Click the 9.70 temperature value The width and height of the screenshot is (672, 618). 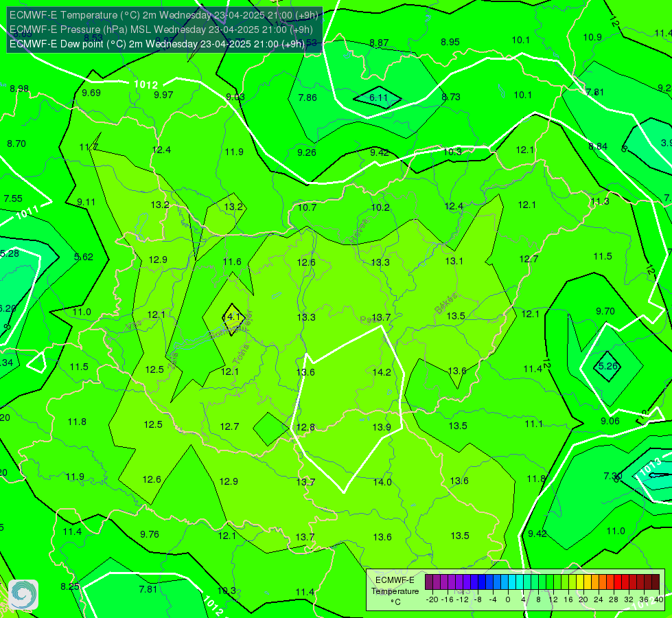click(x=605, y=311)
